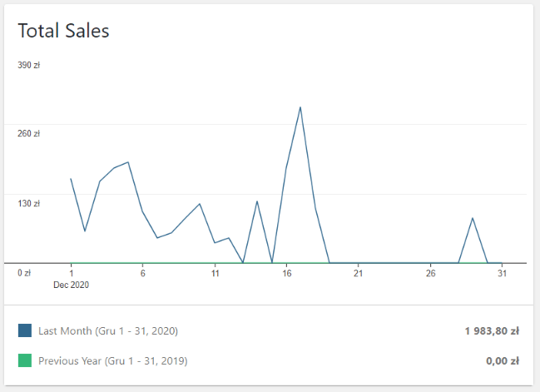Click the sales peak on December 29

coord(473,218)
